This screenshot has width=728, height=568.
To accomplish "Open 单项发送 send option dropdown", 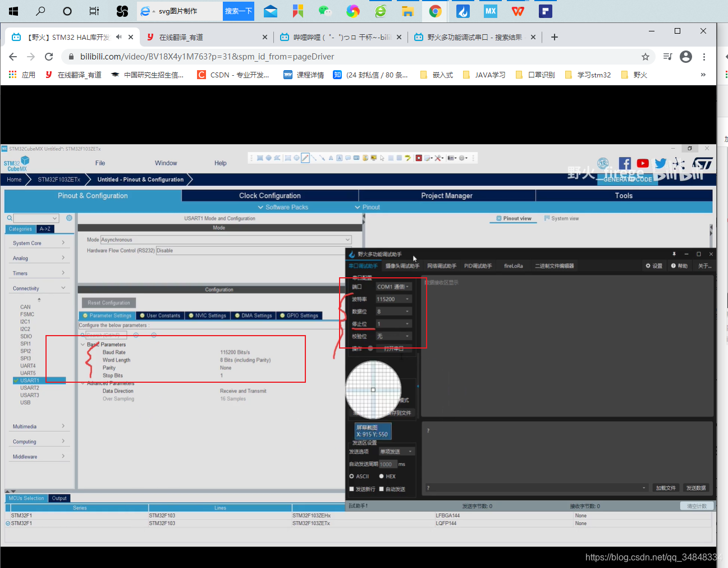I will coord(397,452).
